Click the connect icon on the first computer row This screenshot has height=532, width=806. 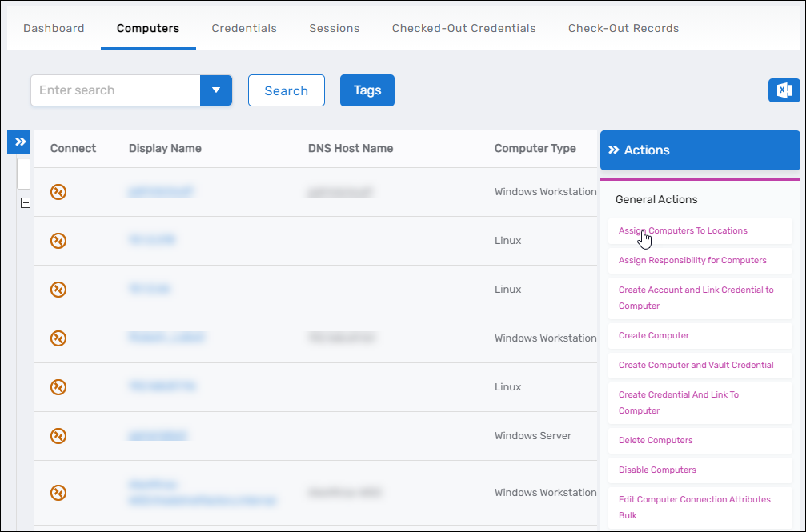[58, 192]
